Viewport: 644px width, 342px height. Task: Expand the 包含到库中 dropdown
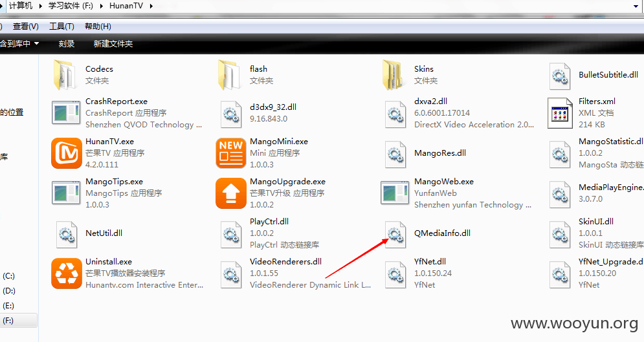click(x=19, y=43)
